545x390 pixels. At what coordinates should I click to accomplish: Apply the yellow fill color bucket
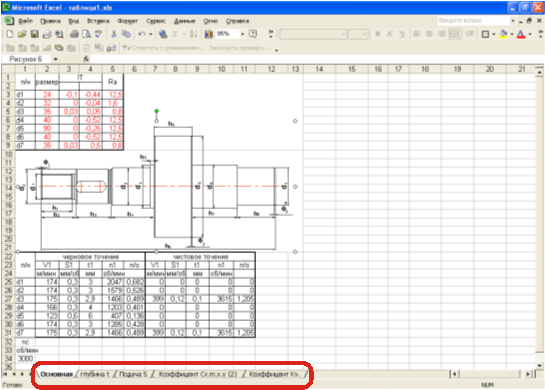(x=503, y=34)
